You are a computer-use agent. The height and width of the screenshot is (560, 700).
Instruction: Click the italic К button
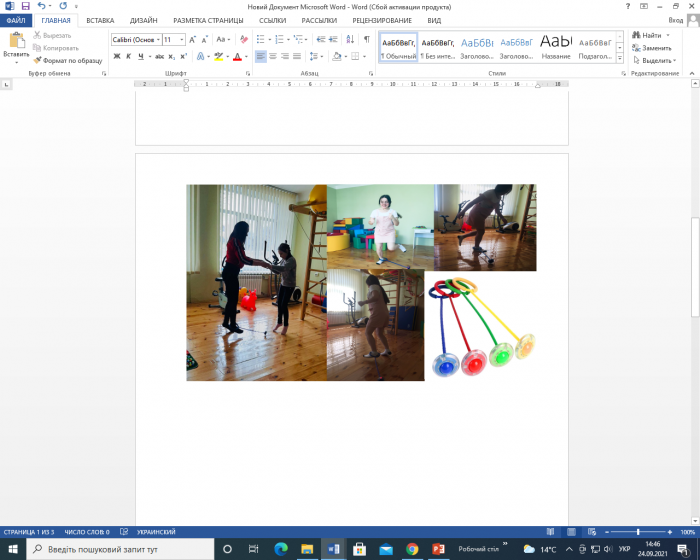129,57
